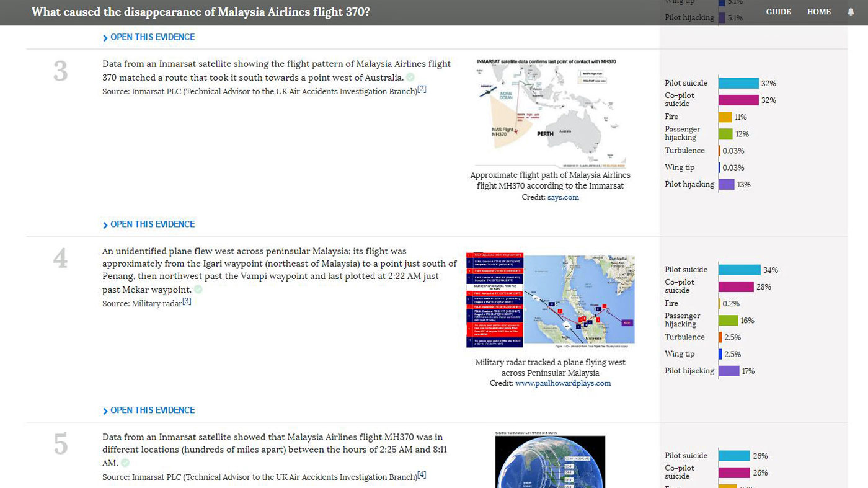
Task: Click the Passenger hijacking 16% bar
Action: pyautogui.click(x=728, y=321)
